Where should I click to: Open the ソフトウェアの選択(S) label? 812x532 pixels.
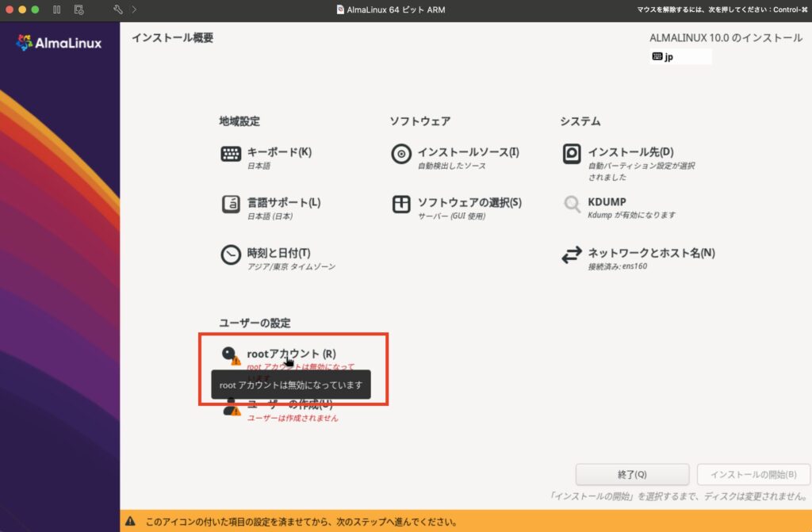coord(469,202)
